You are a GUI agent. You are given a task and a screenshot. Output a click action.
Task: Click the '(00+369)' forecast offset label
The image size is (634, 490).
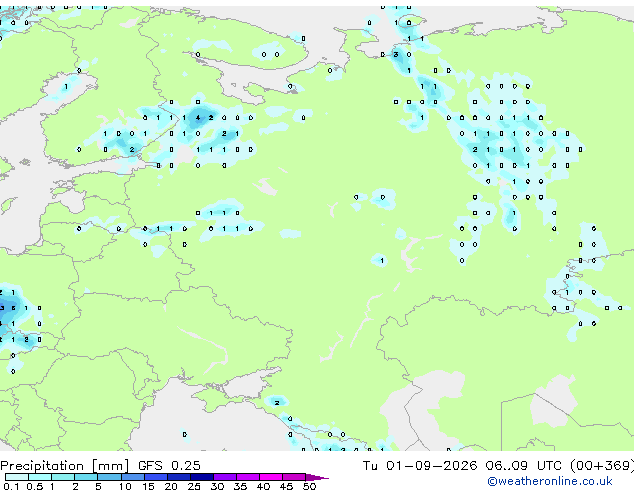tap(602, 466)
